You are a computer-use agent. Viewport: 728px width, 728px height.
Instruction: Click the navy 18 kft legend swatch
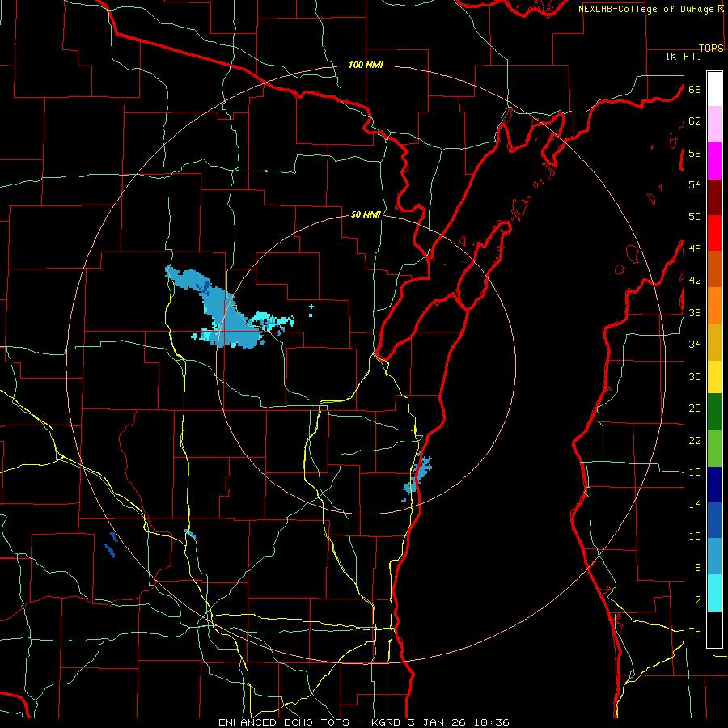[x=714, y=485]
